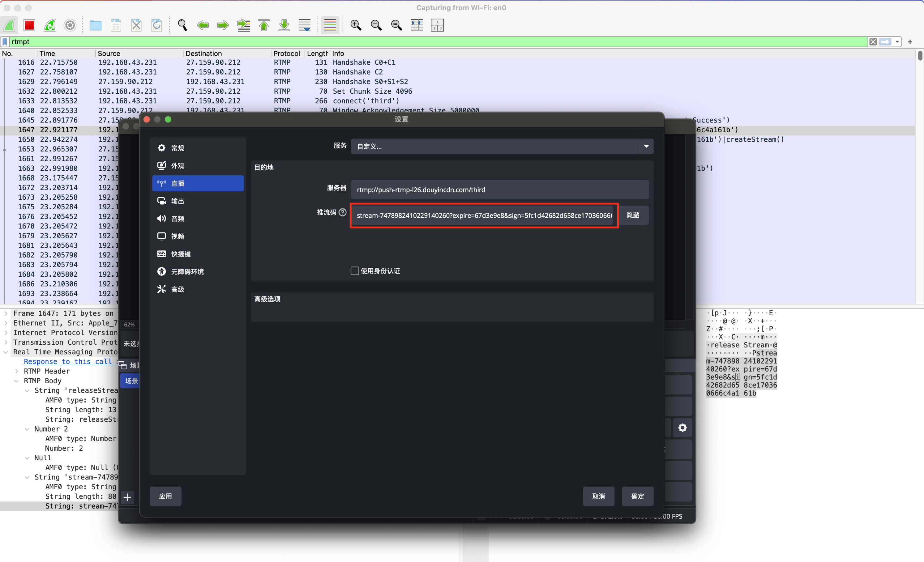The height and width of the screenshot is (562, 924).
Task: Open the capture options gear icon
Action: pos(70,25)
